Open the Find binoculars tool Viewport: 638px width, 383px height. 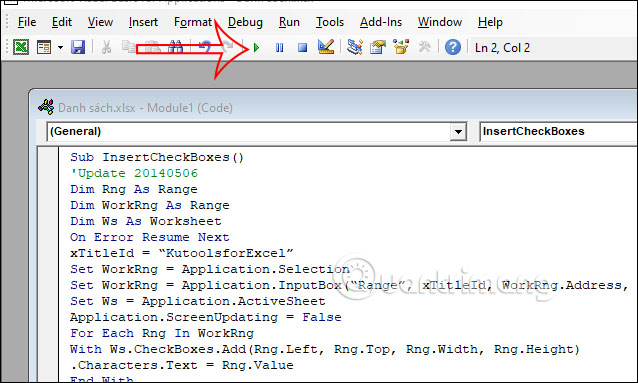[176, 47]
